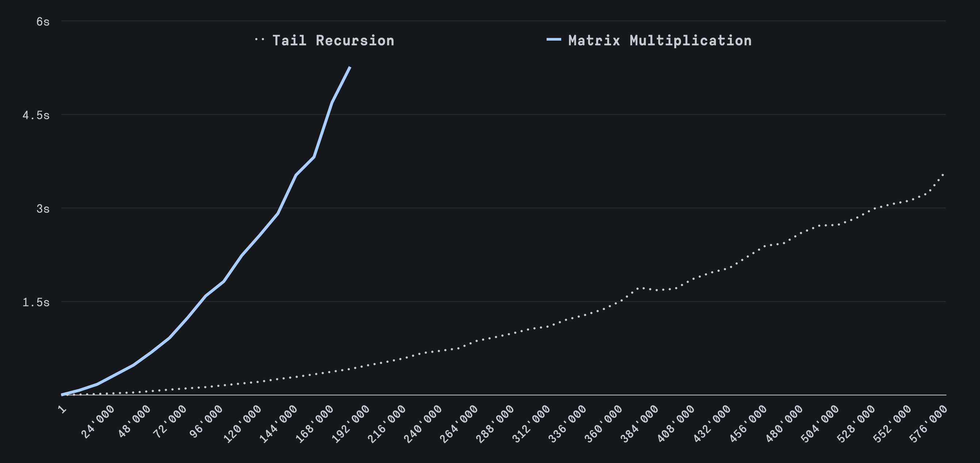Click the x-axis label 264'000
980x463 pixels.
tap(459, 425)
